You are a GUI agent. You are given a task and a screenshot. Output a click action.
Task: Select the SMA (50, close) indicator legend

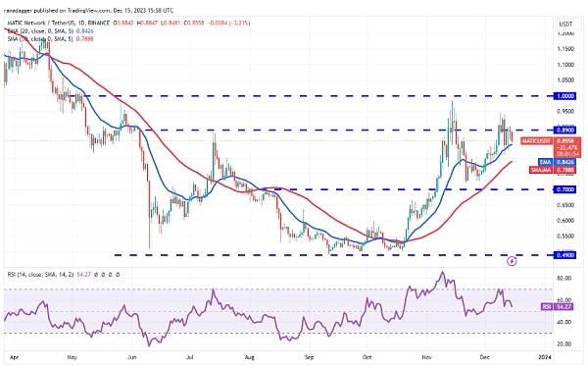[x=50, y=39]
